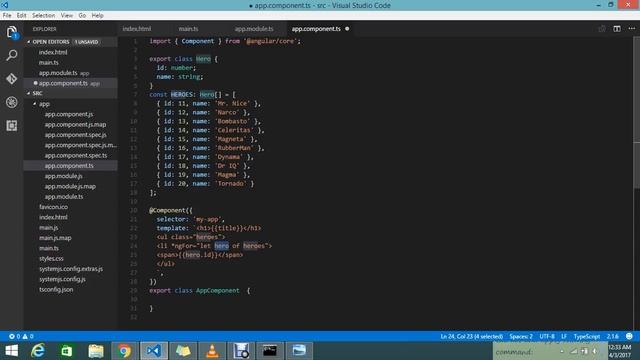The image size is (640, 360).
Task: Collapse the SRC folder section
Action: coord(29,93)
